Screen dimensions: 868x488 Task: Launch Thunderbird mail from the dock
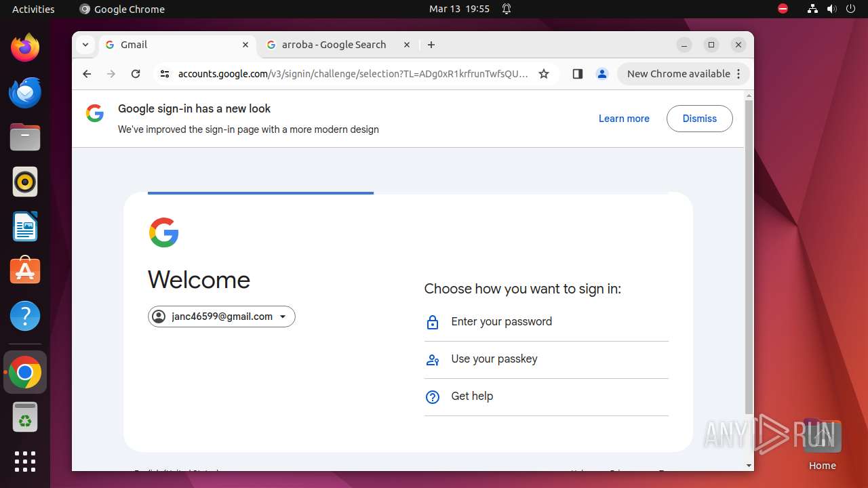pyautogui.click(x=25, y=92)
